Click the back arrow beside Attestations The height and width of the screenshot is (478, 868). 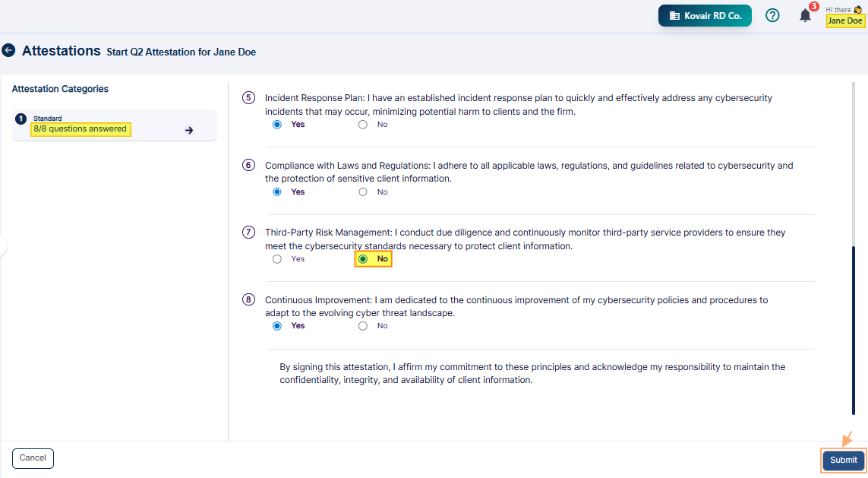(x=8, y=50)
